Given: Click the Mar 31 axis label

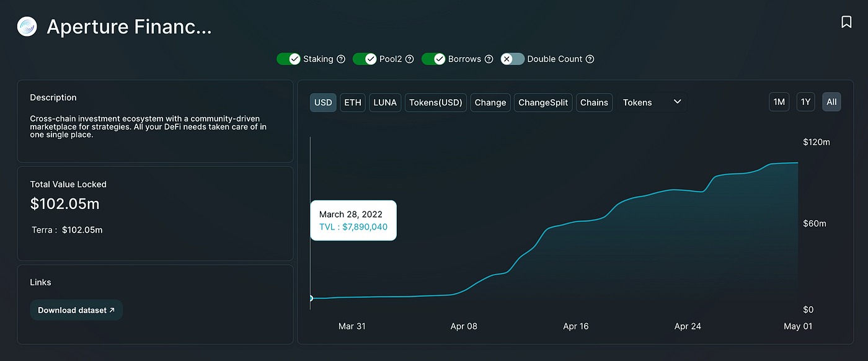Looking at the screenshot, I should point(352,326).
